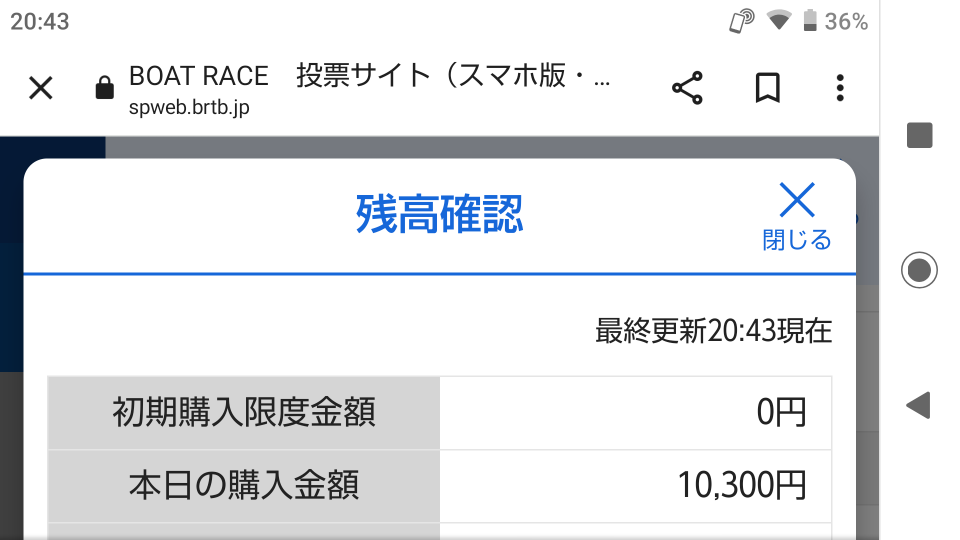The image size is (960, 540).
Task: Tap the Wi-Fi status icon
Action: (779, 21)
